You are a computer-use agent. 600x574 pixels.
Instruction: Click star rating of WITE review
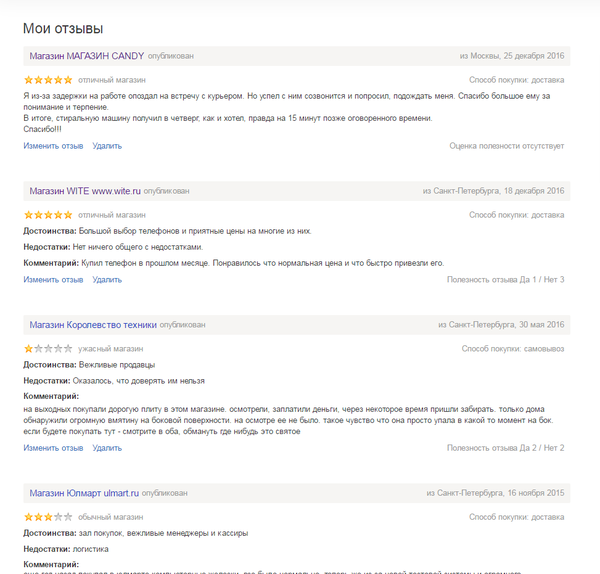pos(47,215)
